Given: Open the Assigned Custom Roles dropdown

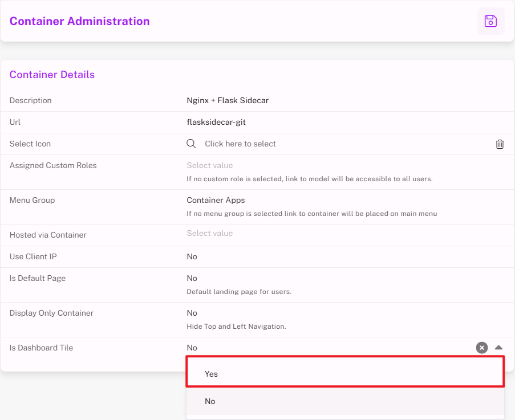Looking at the screenshot, I should pyautogui.click(x=210, y=165).
